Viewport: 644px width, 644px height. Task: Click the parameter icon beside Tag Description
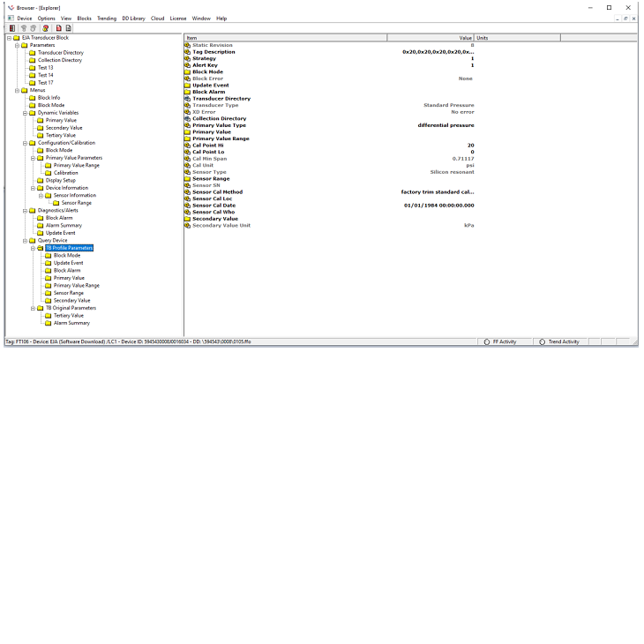pos(187,52)
